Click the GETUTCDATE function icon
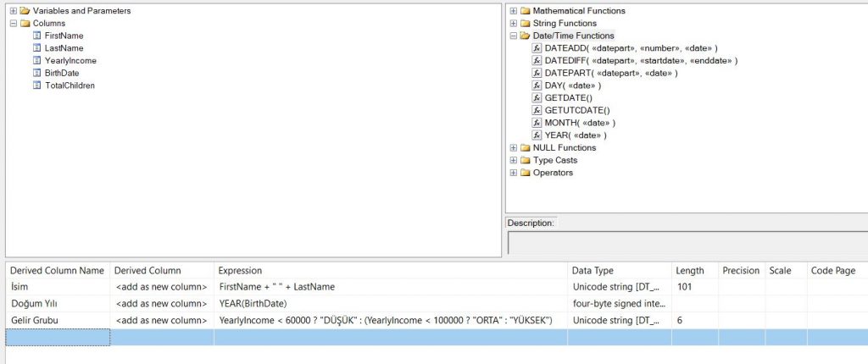The image size is (868, 364). (537, 110)
